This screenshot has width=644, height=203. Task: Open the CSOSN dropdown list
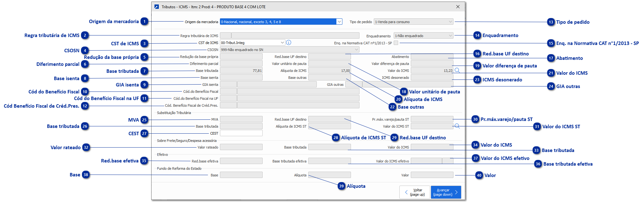pos(356,50)
